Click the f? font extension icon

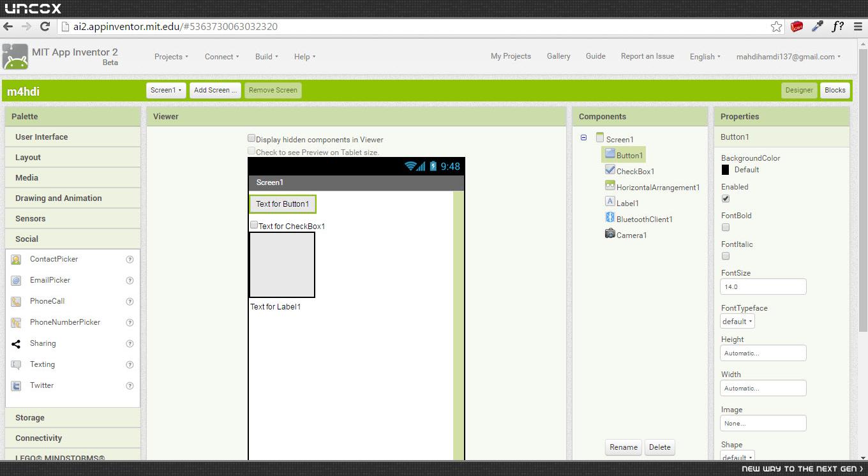point(837,27)
